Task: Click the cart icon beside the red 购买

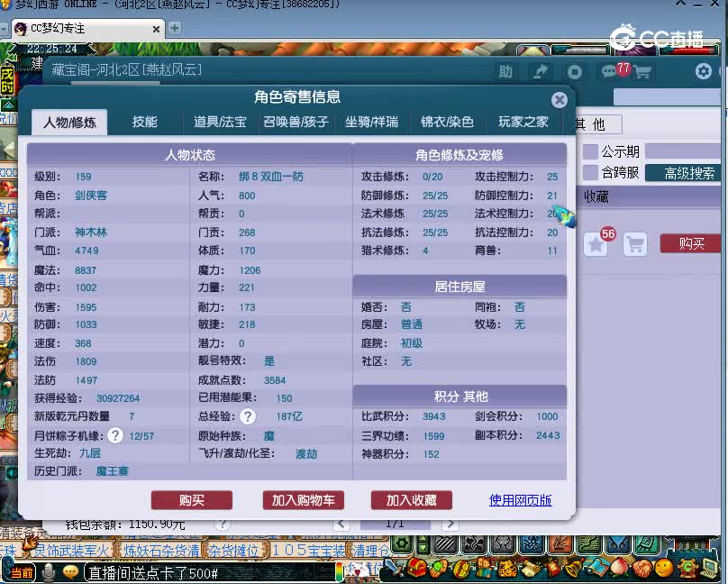Action: tap(635, 244)
